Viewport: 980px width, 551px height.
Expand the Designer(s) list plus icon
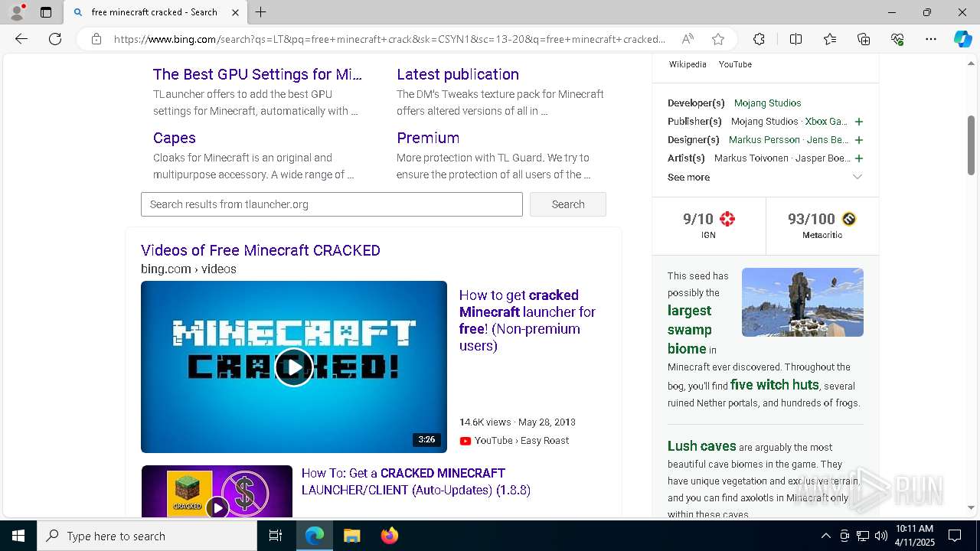[x=859, y=140]
